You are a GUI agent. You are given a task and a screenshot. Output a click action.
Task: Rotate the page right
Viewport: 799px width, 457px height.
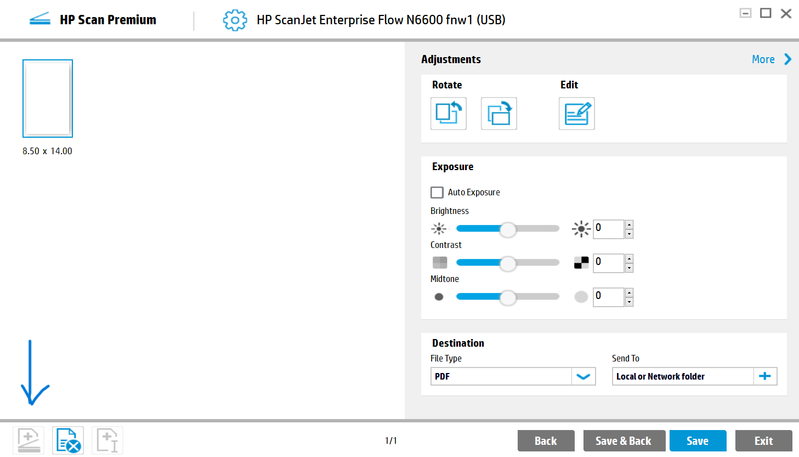point(499,114)
